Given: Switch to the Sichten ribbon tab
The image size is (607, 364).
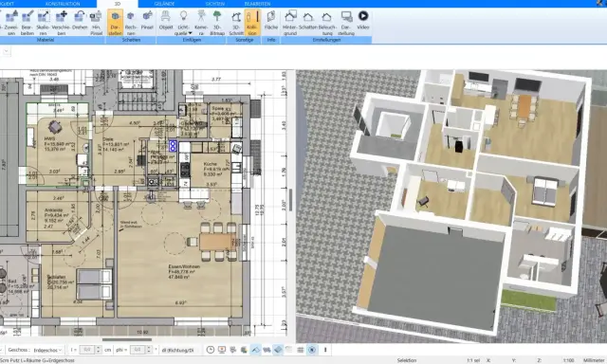Looking at the screenshot, I should 215,4.
